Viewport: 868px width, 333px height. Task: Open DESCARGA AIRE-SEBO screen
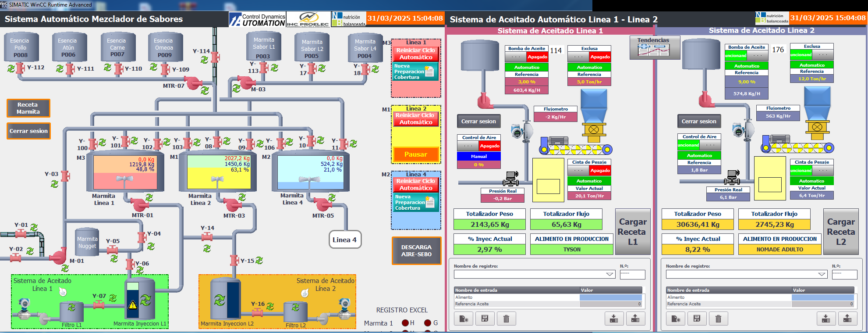[x=416, y=251]
